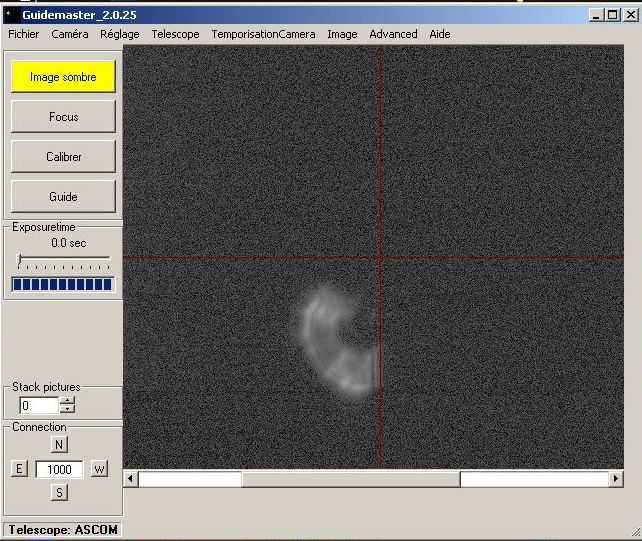Viewport: 642px width, 541px height.
Task: Open the Advanced menu
Action: tap(393, 34)
